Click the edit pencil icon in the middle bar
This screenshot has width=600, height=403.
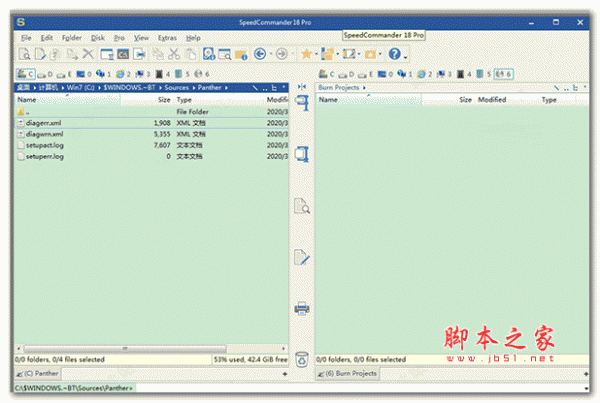[x=302, y=257]
